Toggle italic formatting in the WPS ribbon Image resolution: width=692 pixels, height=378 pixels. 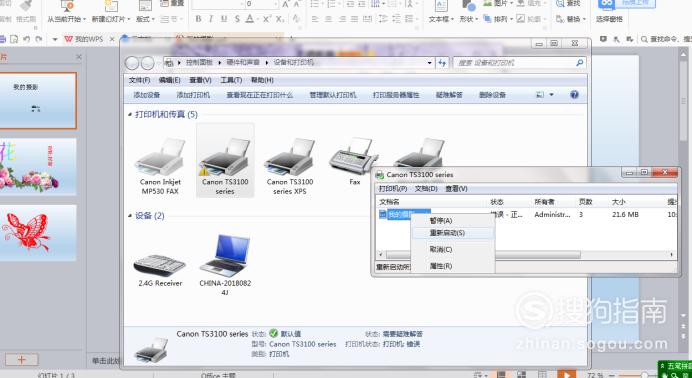(x=211, y=19)
